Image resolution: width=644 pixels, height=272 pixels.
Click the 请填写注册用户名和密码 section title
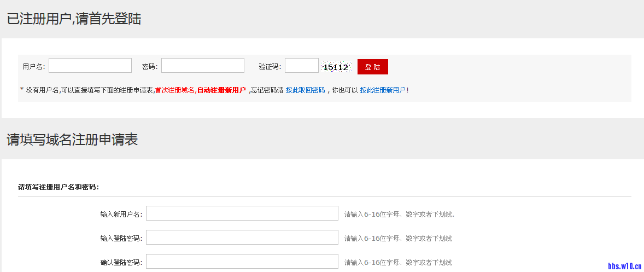coord(58,187)
